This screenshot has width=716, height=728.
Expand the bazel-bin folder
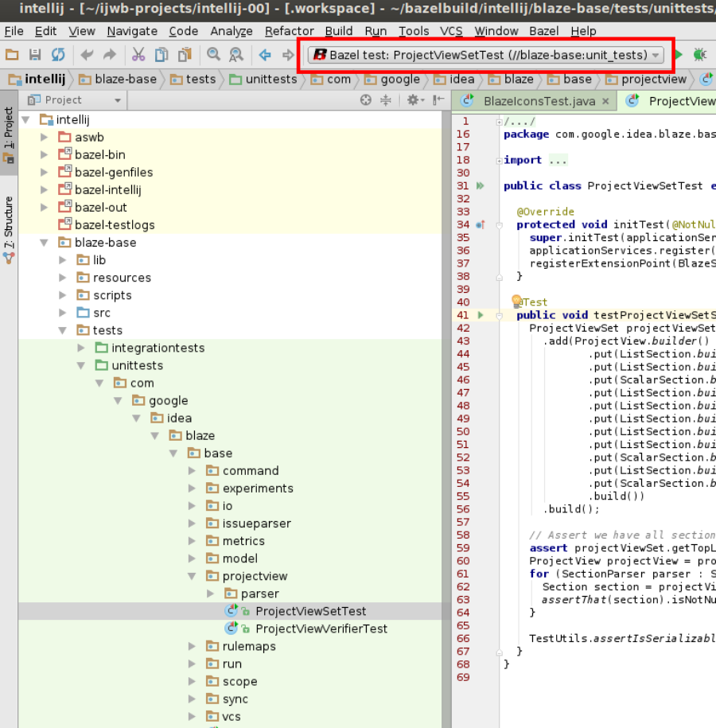tap(44, 154)
